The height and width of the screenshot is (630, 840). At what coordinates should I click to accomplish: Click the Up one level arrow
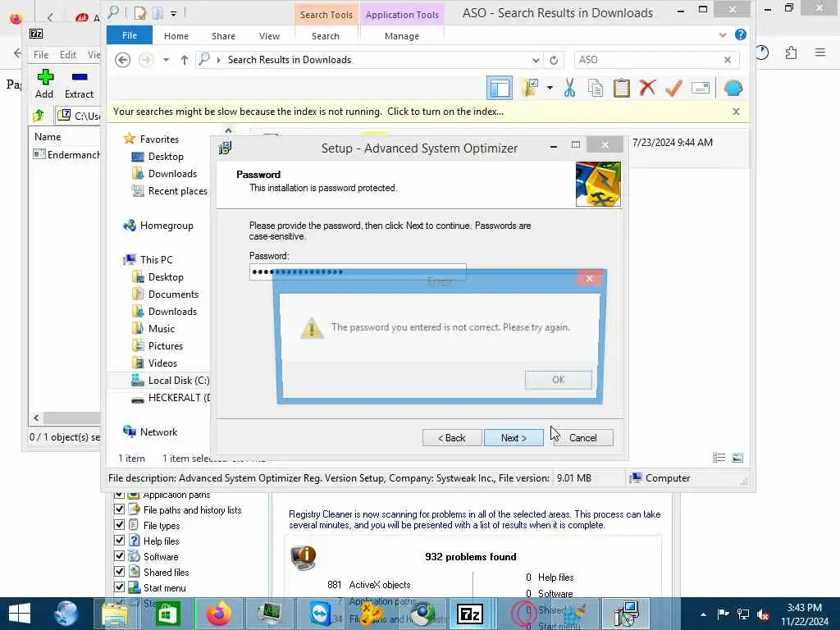tap(185, 59)
